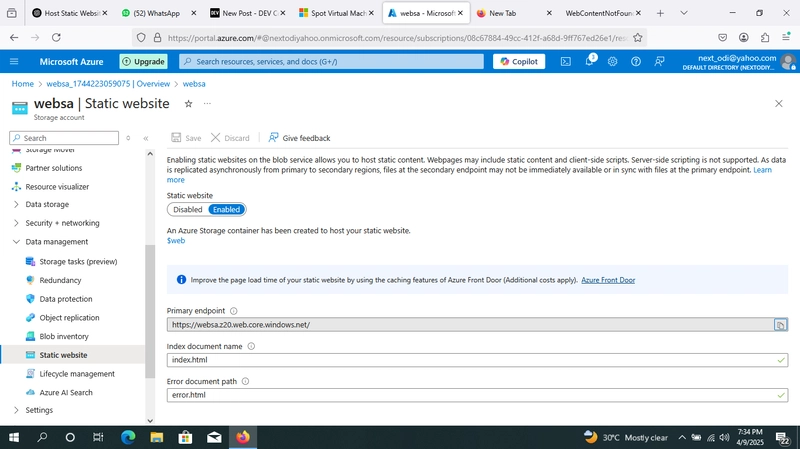Screen dimensions: 800x449
Task: Collapse the sidebar with the double chevron
Action: click(x=146, y=138)
